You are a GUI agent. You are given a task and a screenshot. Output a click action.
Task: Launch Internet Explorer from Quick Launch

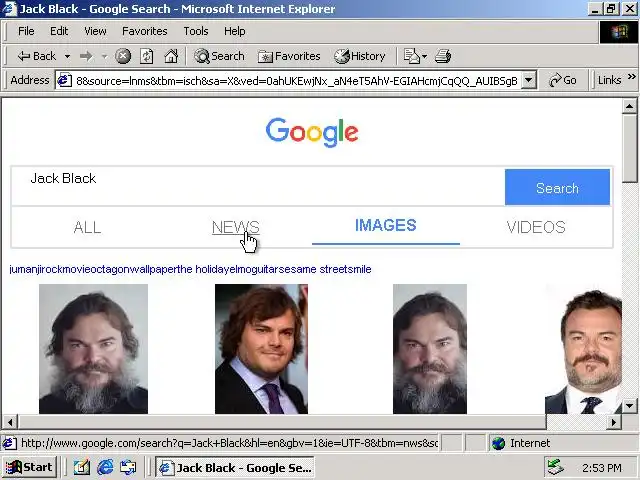[x=105, y=467]
